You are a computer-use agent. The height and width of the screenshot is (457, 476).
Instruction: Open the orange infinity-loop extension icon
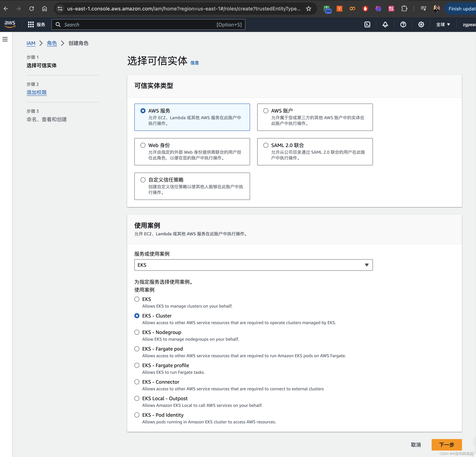[352, 9]
